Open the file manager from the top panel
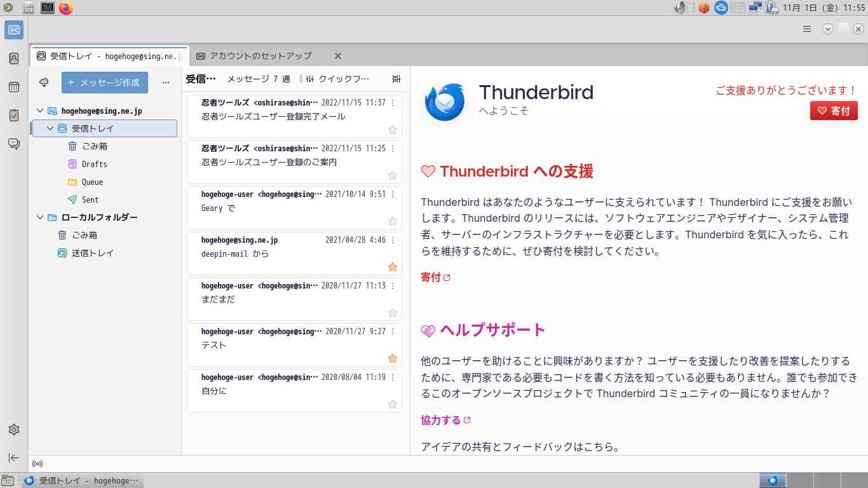This screenshot has height=488, width=868. (x=29, y=8)
